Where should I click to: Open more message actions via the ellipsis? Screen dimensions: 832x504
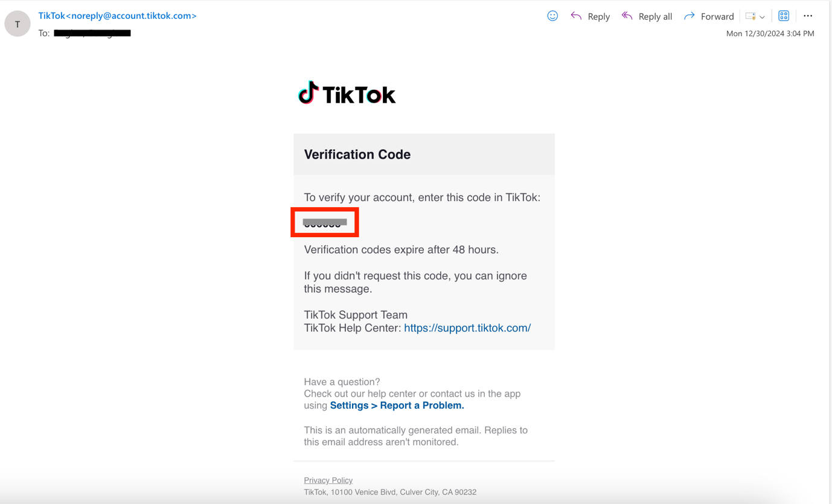click(x=808, y=16)
